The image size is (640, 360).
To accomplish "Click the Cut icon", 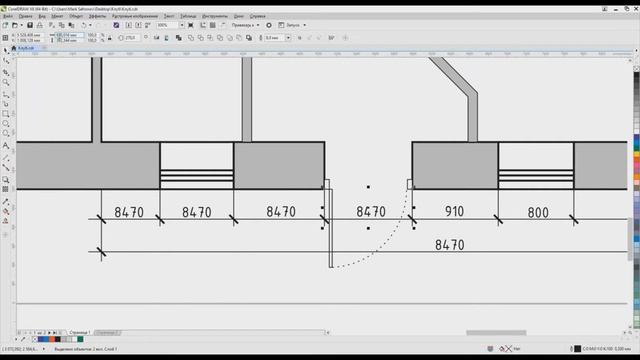I will (52, 25).
